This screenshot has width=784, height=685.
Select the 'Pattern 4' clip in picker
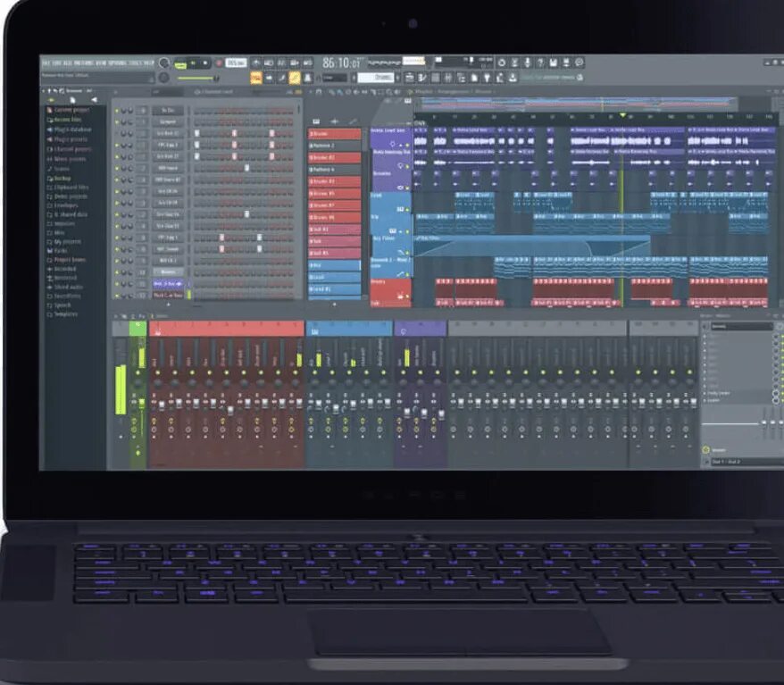pos(334,170)
